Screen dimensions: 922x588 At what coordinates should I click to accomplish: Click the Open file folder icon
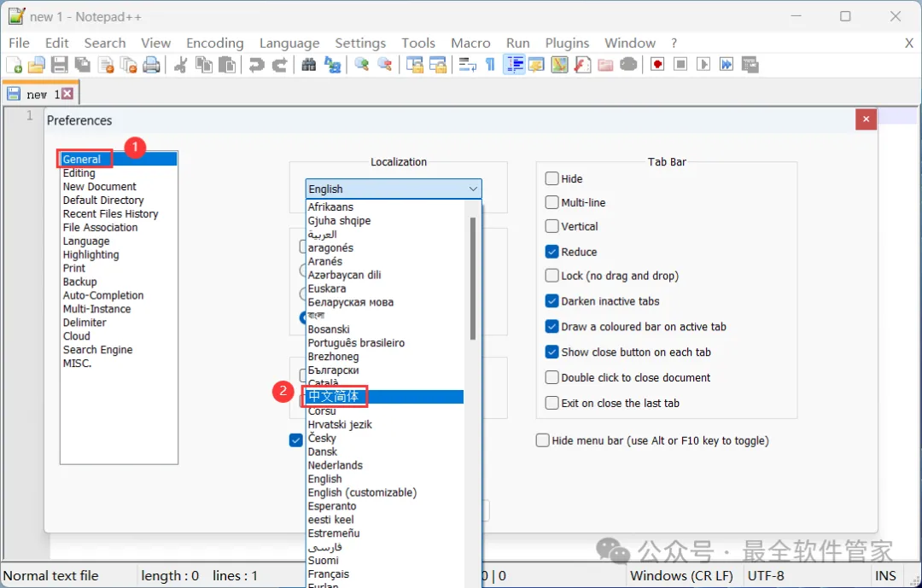[x=37, y=64]
